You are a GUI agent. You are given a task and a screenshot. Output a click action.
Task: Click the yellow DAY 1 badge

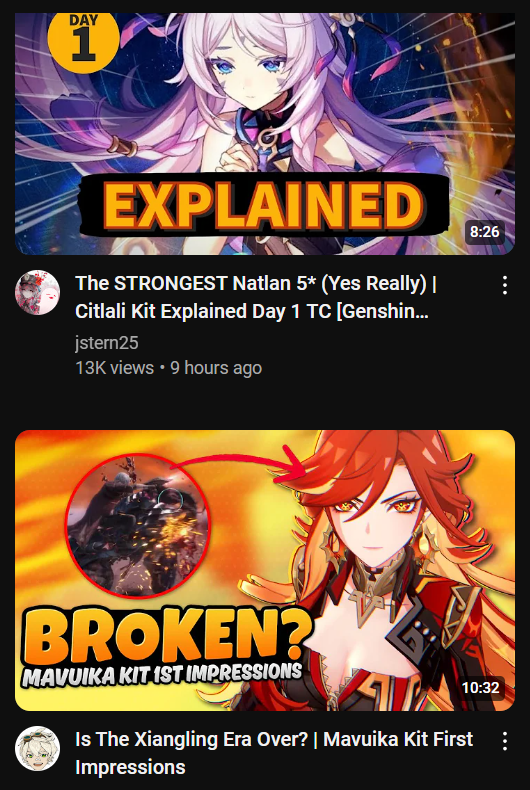point(84,39)
